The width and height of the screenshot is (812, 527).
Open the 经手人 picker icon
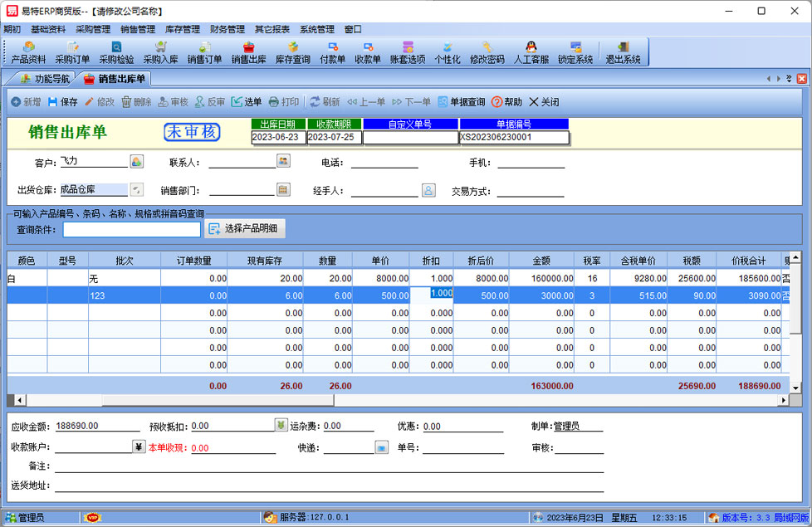point(428,190)
